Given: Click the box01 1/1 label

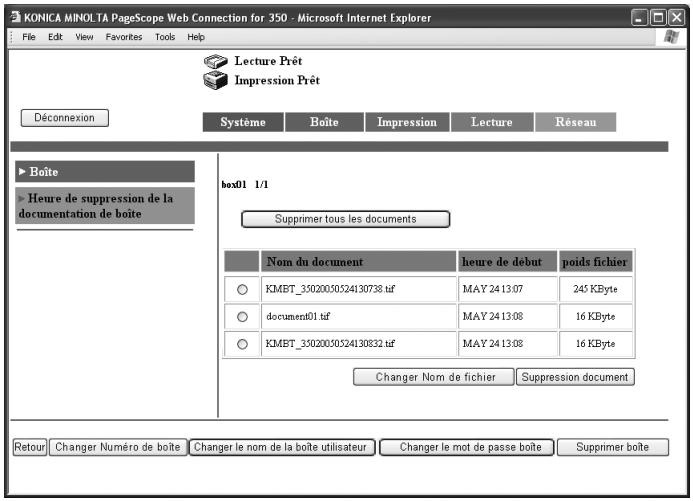Looking at the screenshot, I should (x=245, y=185).
